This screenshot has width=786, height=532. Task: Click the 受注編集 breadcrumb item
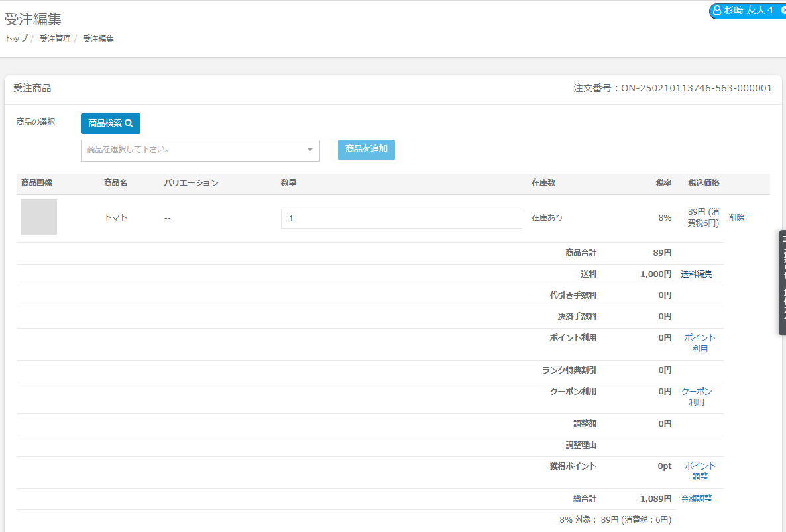point(98,39)
